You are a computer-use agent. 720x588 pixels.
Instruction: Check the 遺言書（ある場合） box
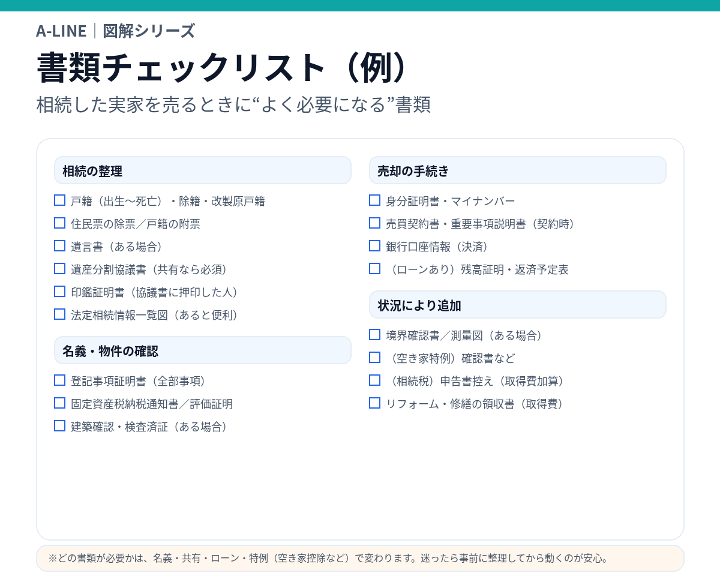(x=60, y=246)
